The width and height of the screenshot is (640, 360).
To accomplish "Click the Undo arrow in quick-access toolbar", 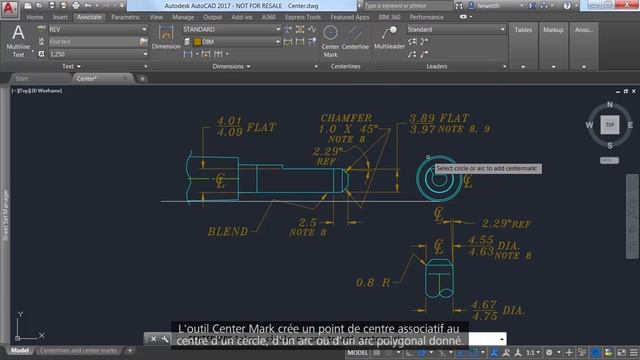I will [x=87, y=6].
